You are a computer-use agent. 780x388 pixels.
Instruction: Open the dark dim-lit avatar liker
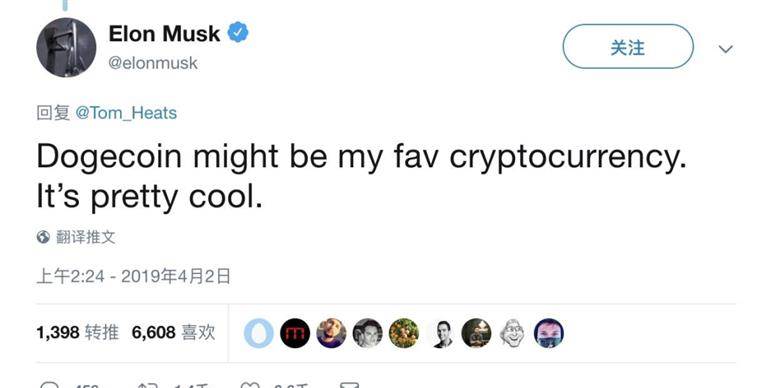[477, 333]
